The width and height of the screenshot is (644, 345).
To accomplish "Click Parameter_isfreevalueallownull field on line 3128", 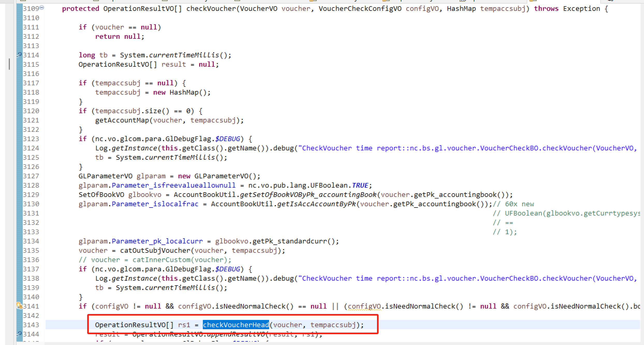I will point(174,185).
